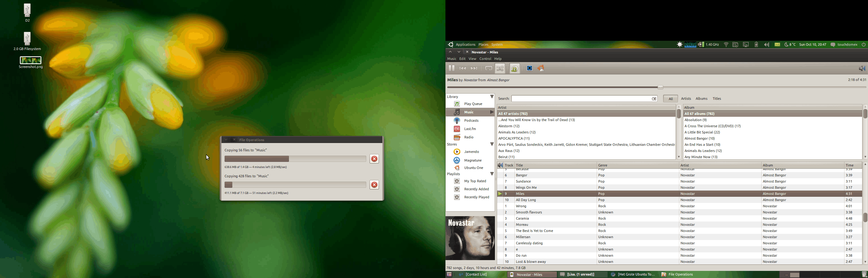This screenshot has height=278, width=868.
Task: Open Last.fm source in sidebar
Action: 470,129
